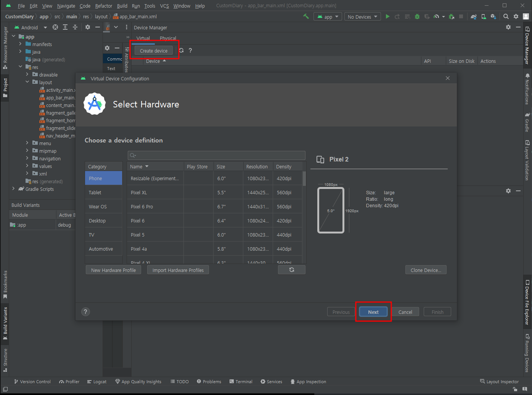Start debugging with the green bug icon
This screenshot has width=532, height=395.
pos(417,16)
